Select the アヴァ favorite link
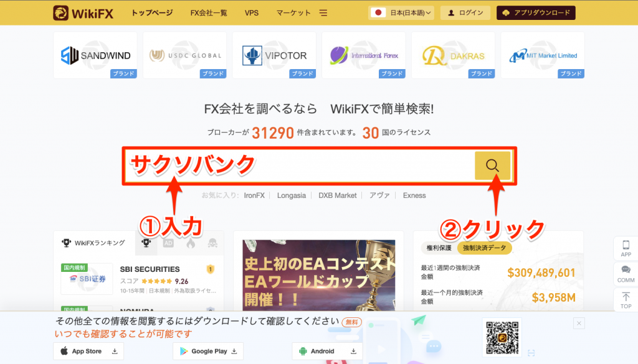This screenshot has height=364, width=638. (x=379, y=195)
